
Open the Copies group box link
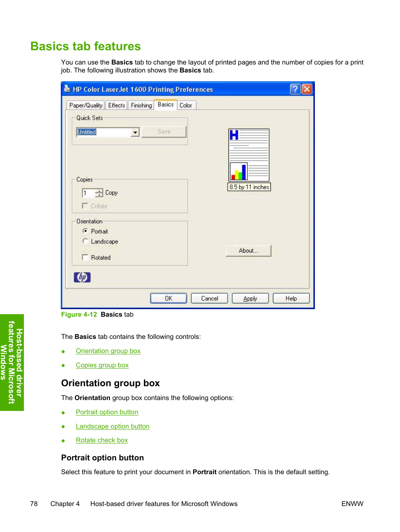click(102, 365)
